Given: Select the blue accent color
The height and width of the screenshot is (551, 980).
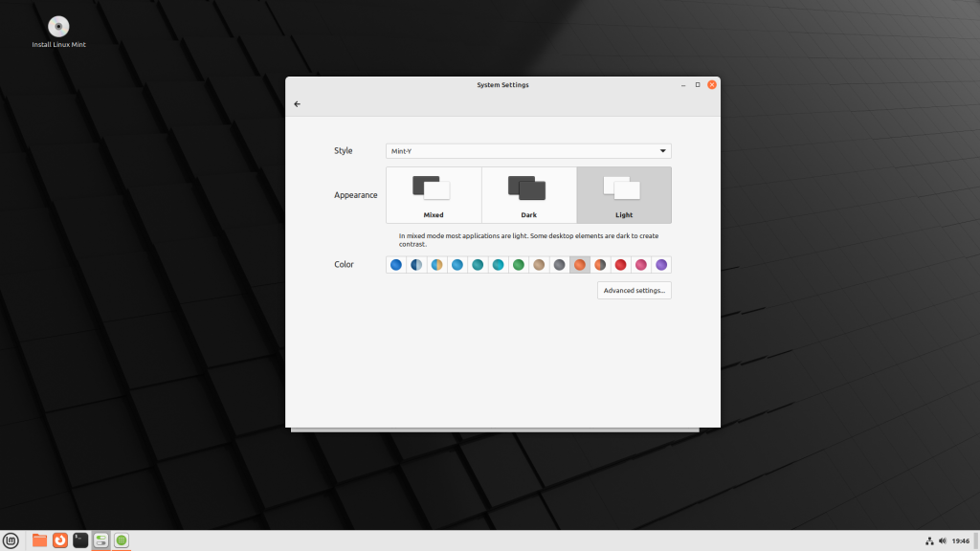Looking at the screenshot, I should pyautogui.click(x=395, y=265).
